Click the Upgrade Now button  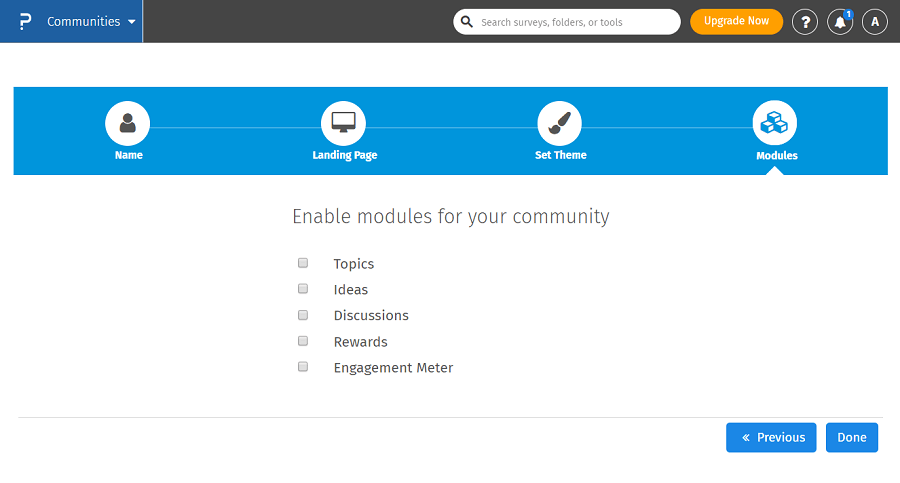click(x=736, y=21)
